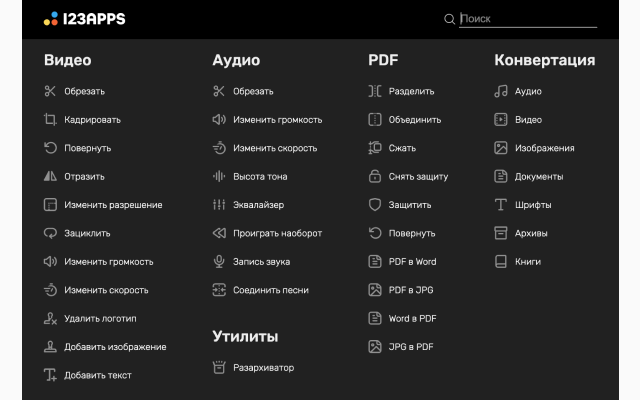Image resolution: width=640 pixels, height=400 pixels.
Task: Click the shield icon beside Защитить
Action: coord(375,205)
